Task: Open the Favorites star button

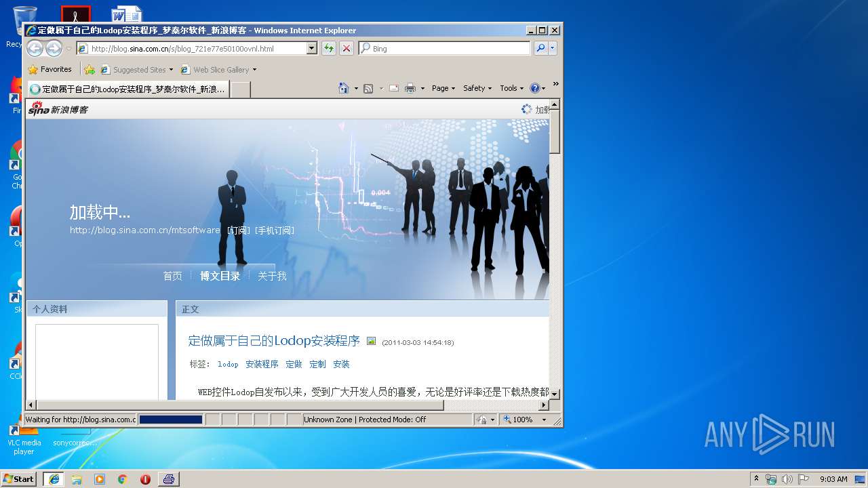Action: (x=50, y=69)
